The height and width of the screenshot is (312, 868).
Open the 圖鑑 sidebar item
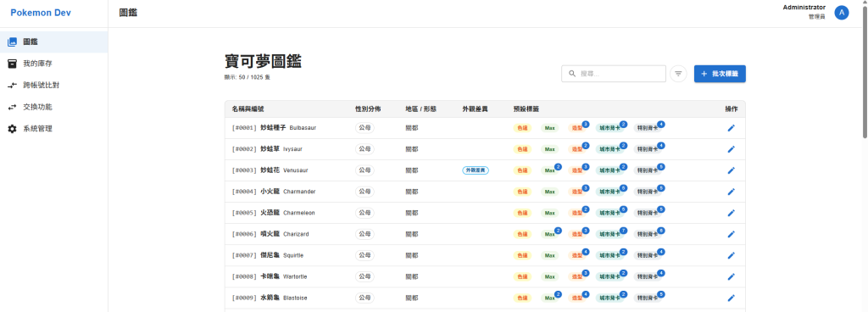pos(53,42)
